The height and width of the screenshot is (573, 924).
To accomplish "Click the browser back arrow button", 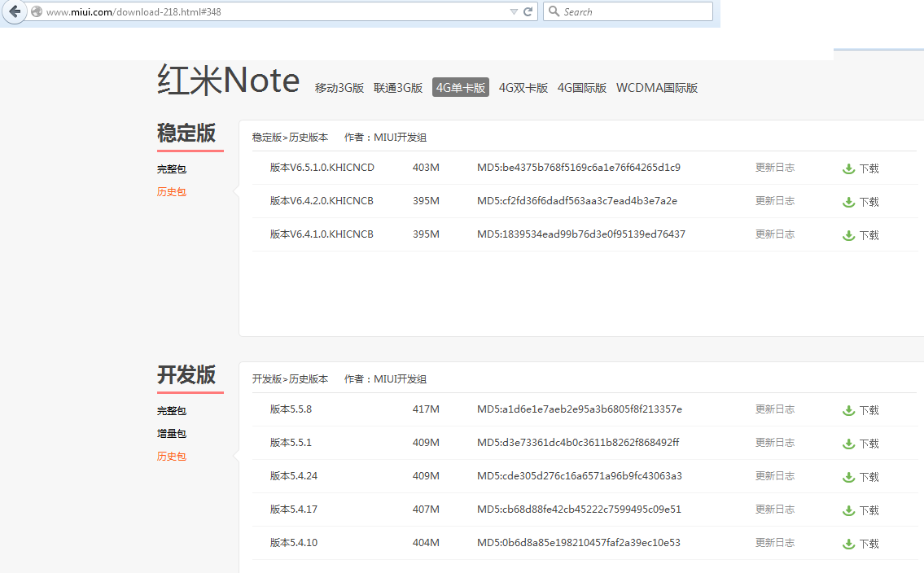I will click(x=15, y=11).
